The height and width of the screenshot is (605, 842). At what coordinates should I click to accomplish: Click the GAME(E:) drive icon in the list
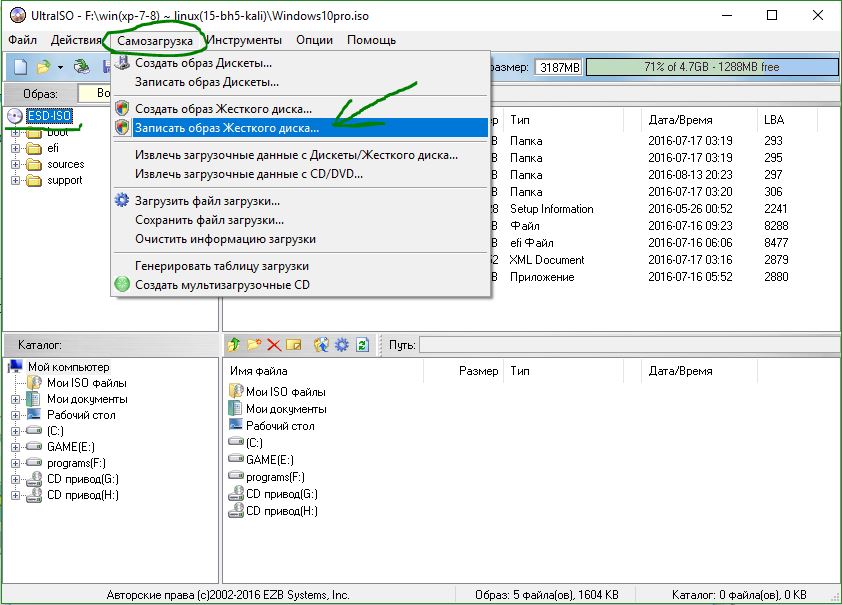click(x=236, y=459)
